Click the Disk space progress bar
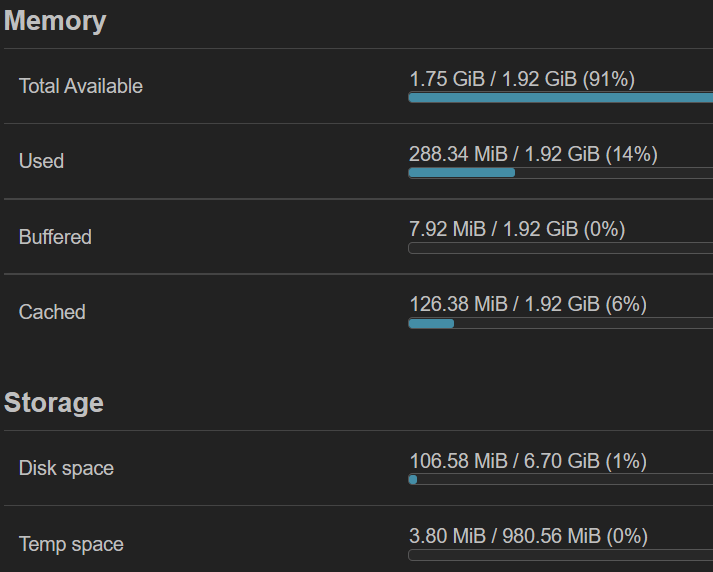The width and height of the screenshot is (713, 572). [560, 479]
